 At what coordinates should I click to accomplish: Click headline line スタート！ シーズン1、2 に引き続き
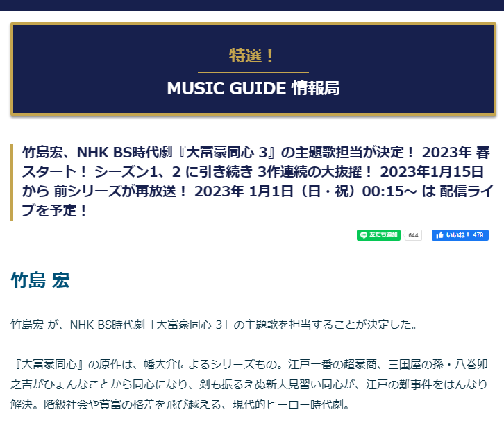[x=253, y=172]
